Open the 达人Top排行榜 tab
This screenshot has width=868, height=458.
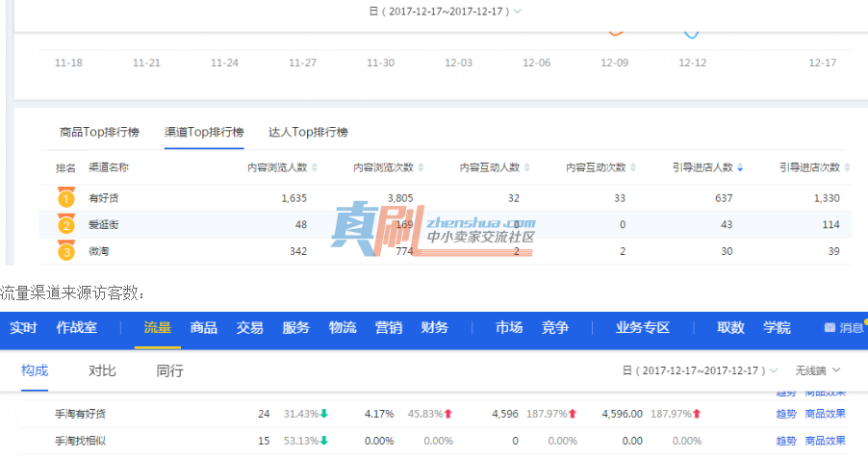[x=308, y=132]
